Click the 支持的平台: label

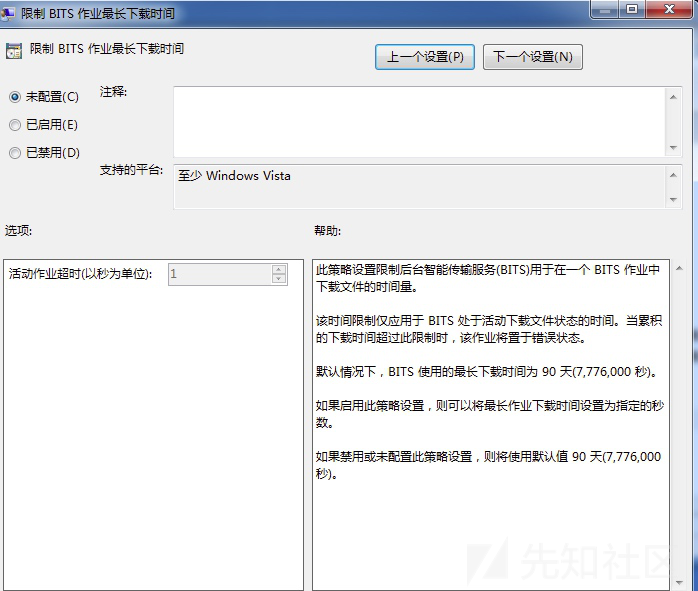tap(131, 170)
